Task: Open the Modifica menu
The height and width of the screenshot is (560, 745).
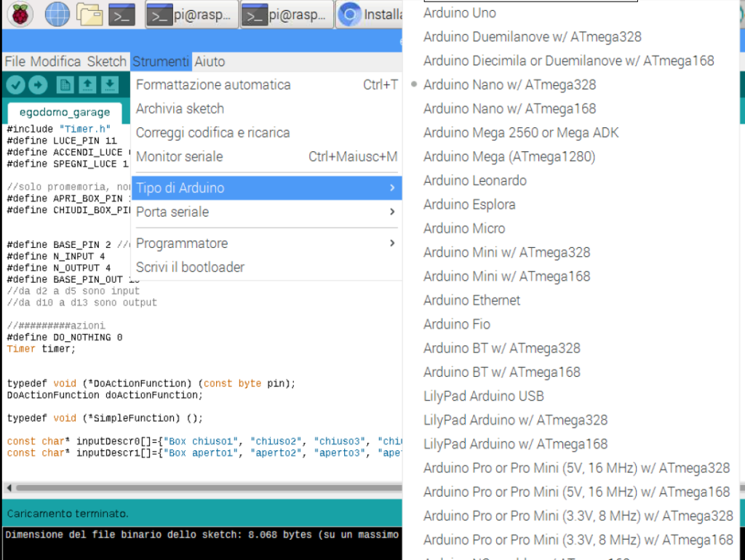Action: coord(55,62)
